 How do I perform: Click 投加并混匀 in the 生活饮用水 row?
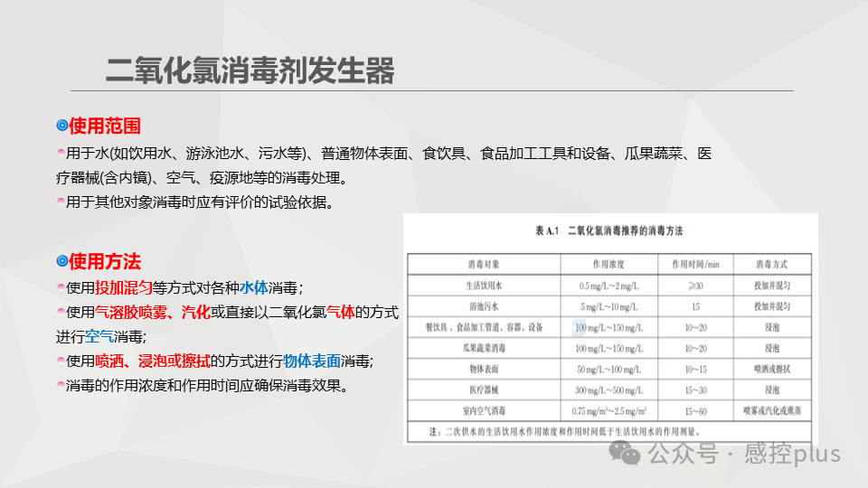(x=772, y=286)
